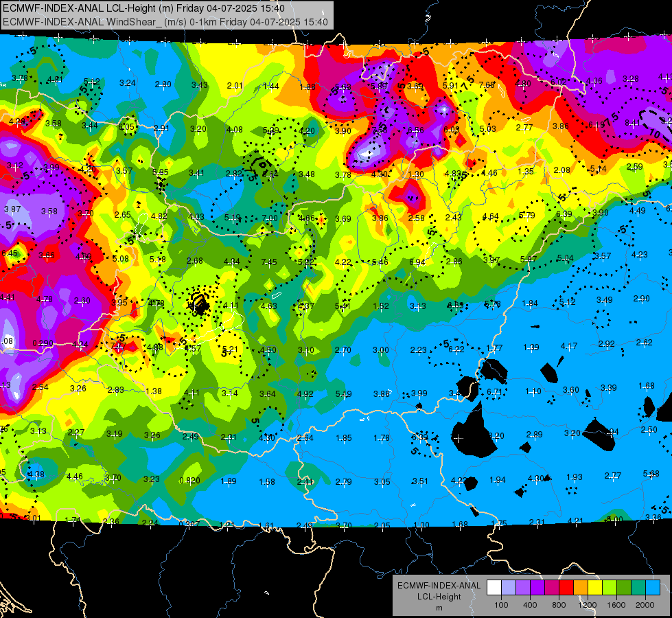Click the wind shear value 7.00
The height and width of the screenshot is (618, 672).
tap(270, 218)
